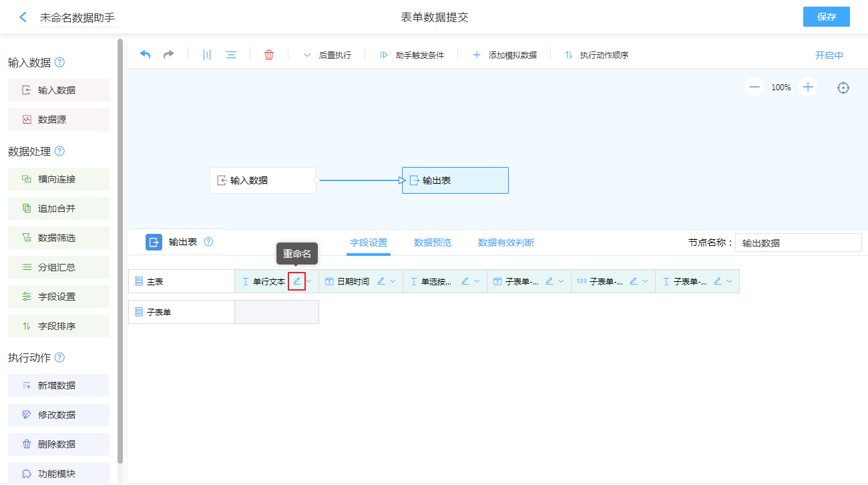Click 添加模拟数据 in the toolbar
Image resolution: width=868 pixels, height=485 pixels.
tap(505, 55)
